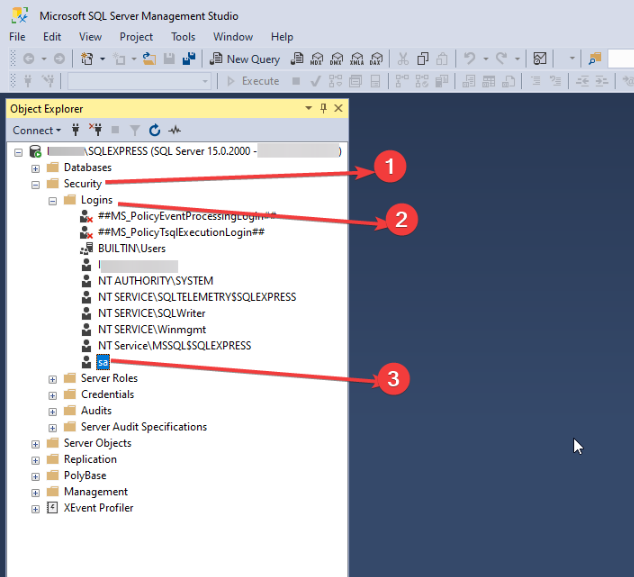The height and width of the screenshot is (577, 634).
Task: Click the Copy toolbar icon
Action: pyautogui.click(x=423, y=59)
